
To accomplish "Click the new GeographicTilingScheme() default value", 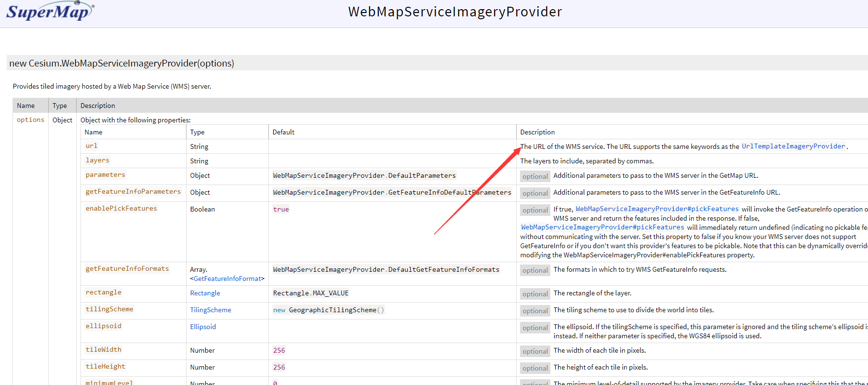I will tap(329, 310).
